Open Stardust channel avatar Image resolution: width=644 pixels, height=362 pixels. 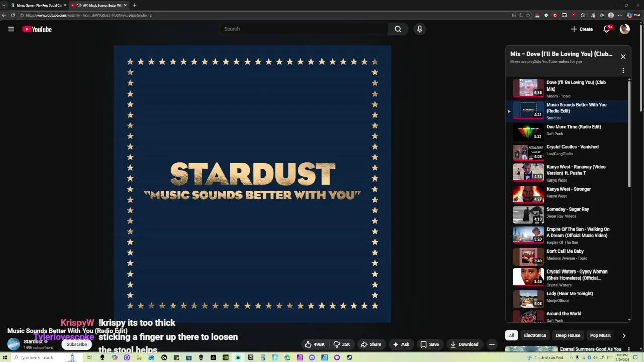[13, 344]
